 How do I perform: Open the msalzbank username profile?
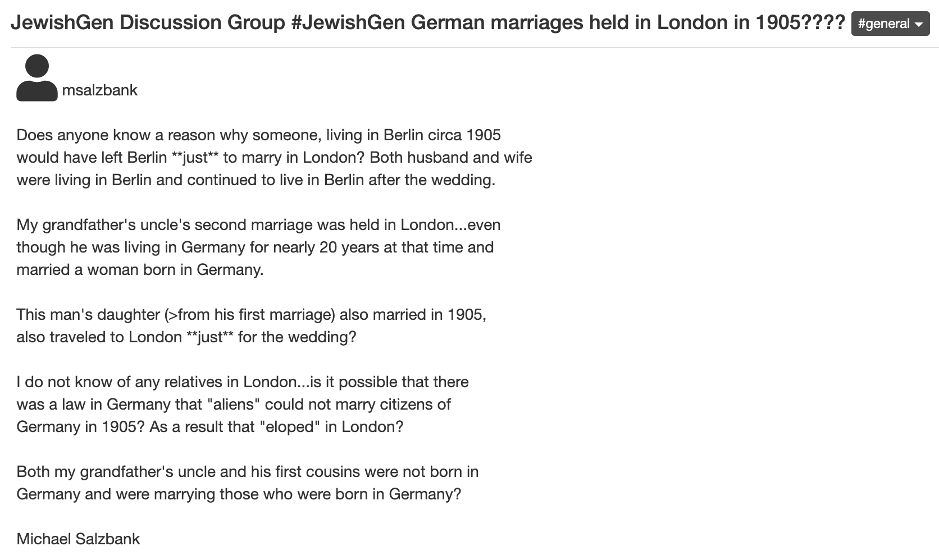point(99,90)
